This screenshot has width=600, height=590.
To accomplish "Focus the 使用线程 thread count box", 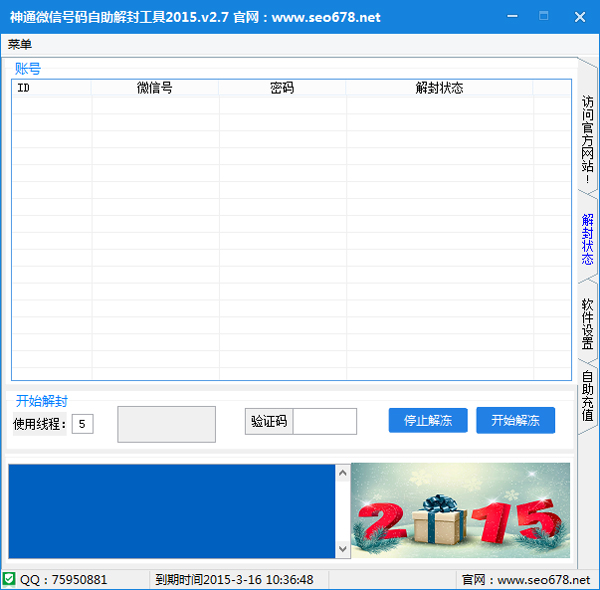I will click(83, 424).
